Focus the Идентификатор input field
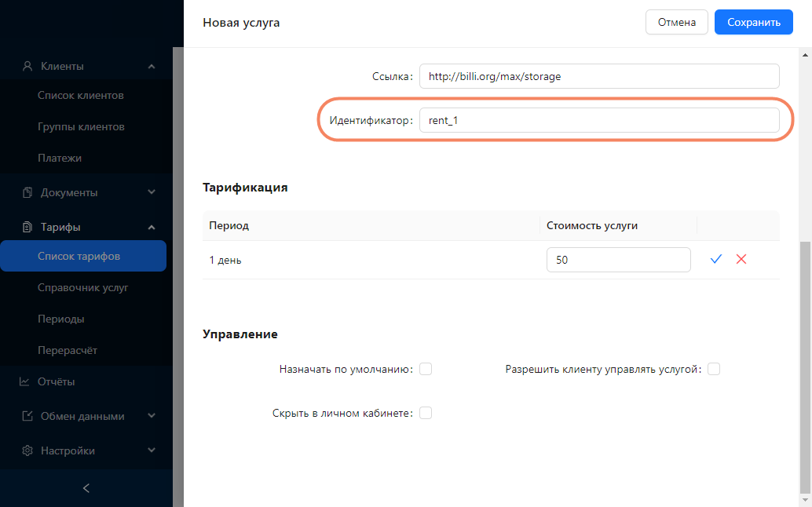The height and width of the screenshot is (507, 812). 598,120
